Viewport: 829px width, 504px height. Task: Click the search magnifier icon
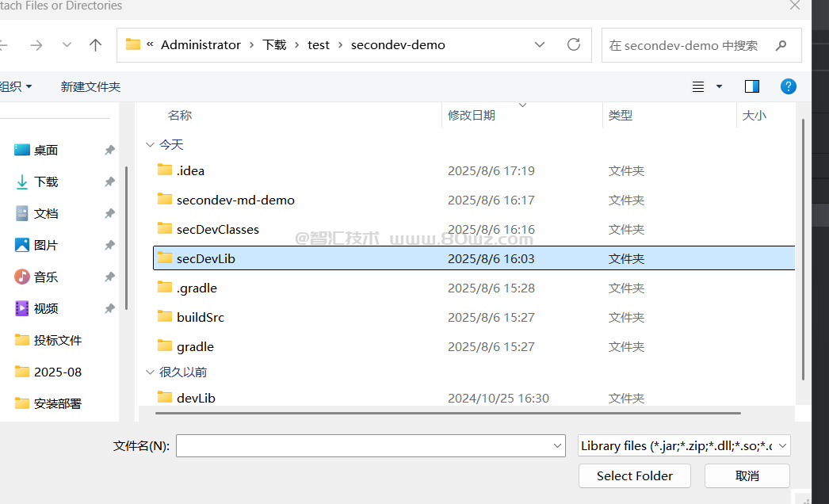(781, 45)
